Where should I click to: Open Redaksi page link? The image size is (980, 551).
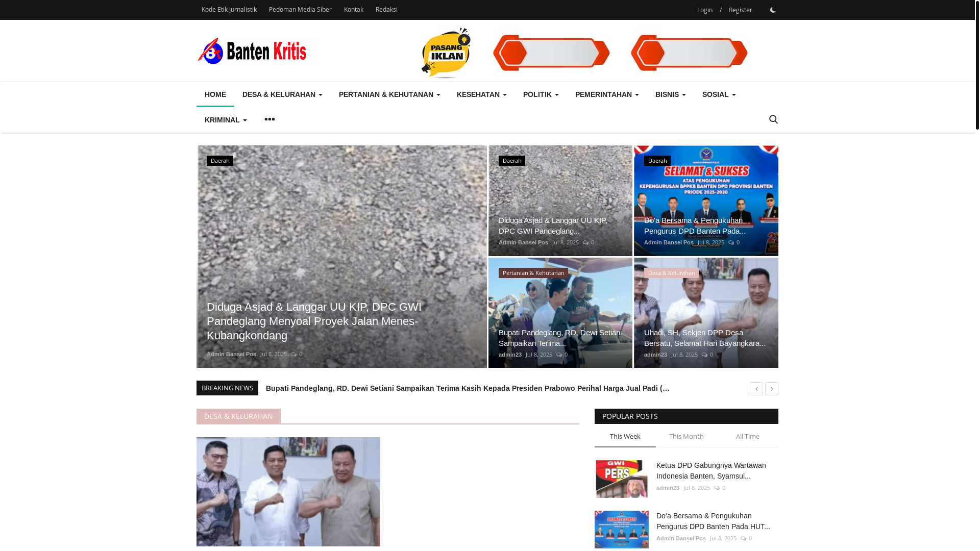[386, 10]
